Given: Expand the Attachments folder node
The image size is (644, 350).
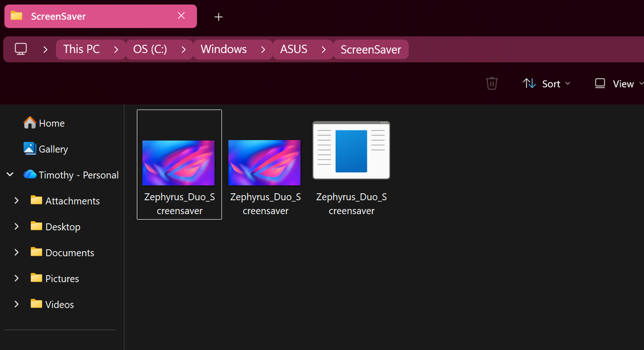Looking at the screenshot, I should point(16,200).
